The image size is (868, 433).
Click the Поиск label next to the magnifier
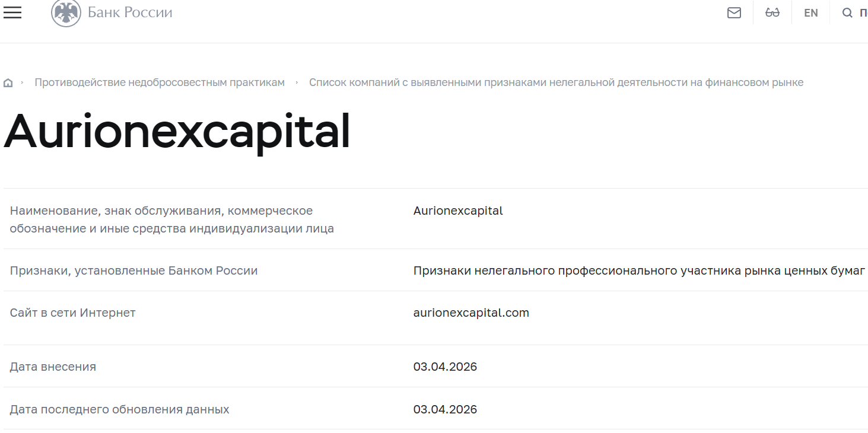(864, 12)
